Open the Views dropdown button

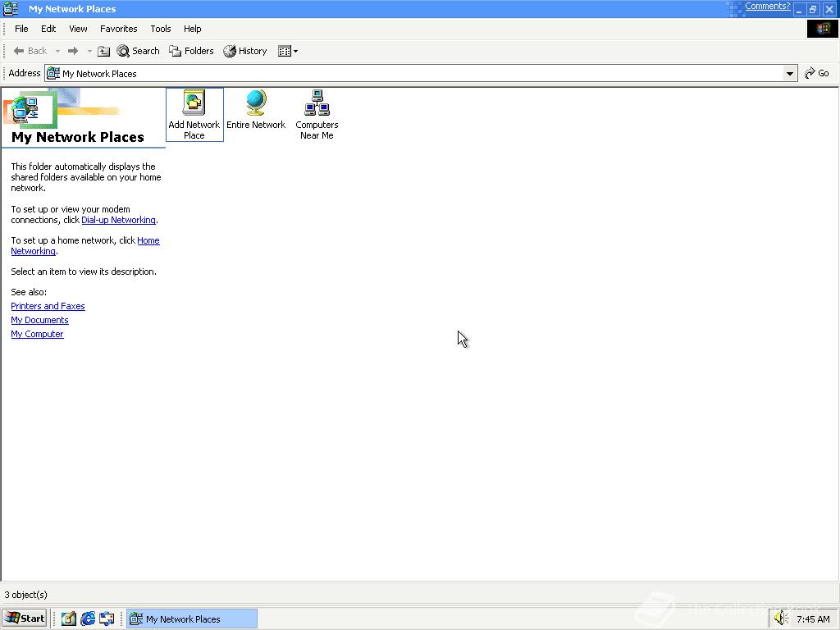(288, 52)
